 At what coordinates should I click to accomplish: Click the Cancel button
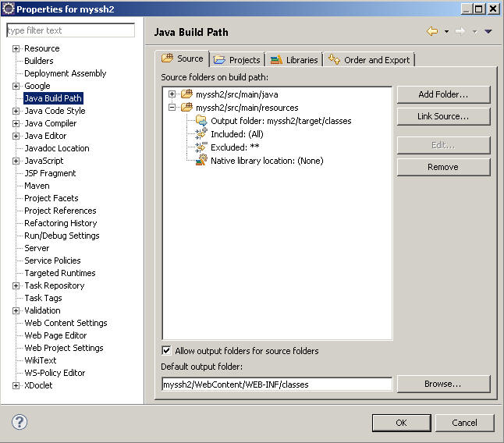click(464, 423)
